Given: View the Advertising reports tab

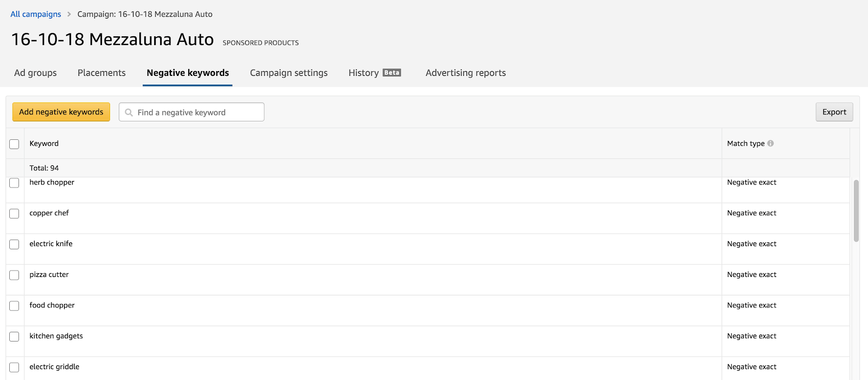Looking at the screenshot, I should pyautogui.click(x=465, y=73).
